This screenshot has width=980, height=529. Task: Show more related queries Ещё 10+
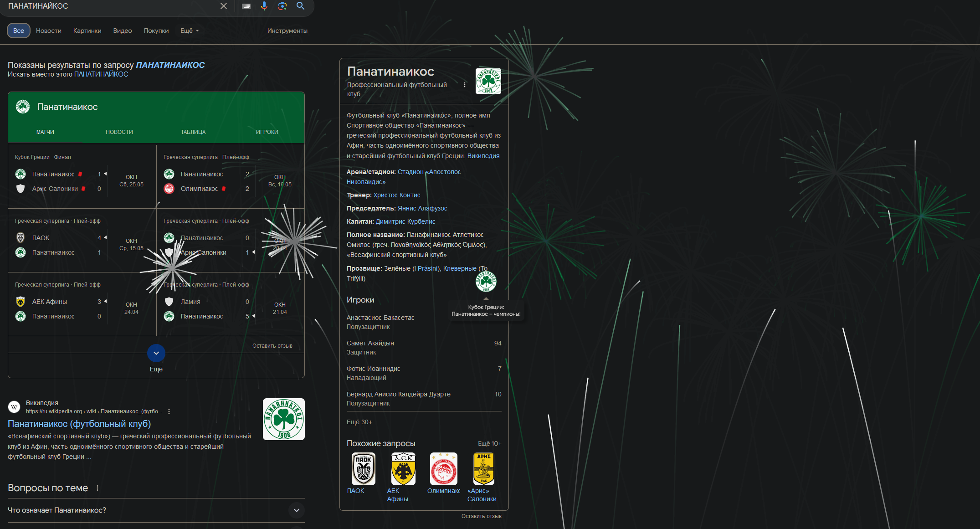pyautogui.click(x=490, y=443)
